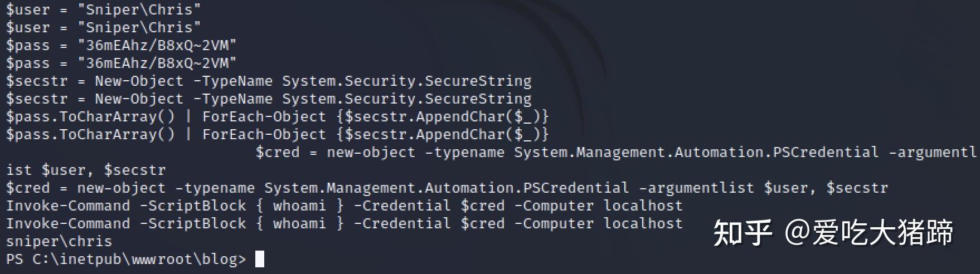This screenshot has width=980, height=274.
Task: Click the terminal cursor block at prompt
Action: pos(259,260)
